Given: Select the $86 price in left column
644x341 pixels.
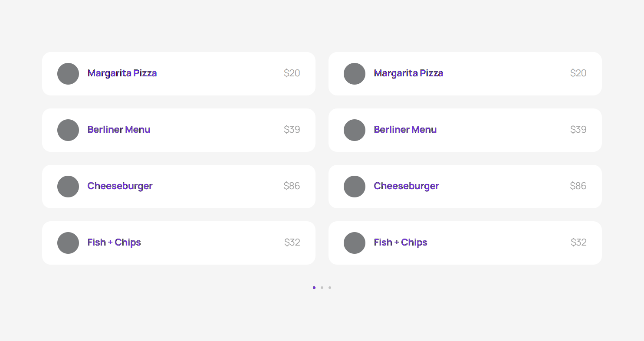Looking at the screenshot, I should [x=292, y=186].
